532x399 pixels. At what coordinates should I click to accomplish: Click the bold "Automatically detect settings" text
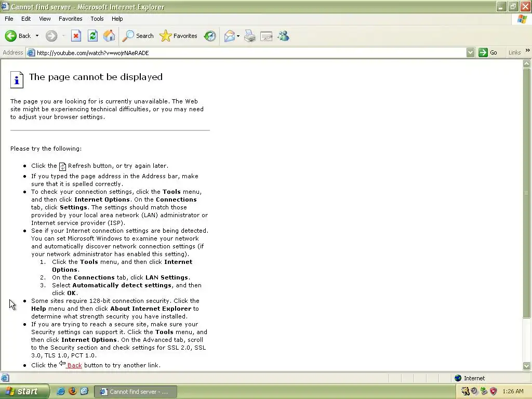122,285
